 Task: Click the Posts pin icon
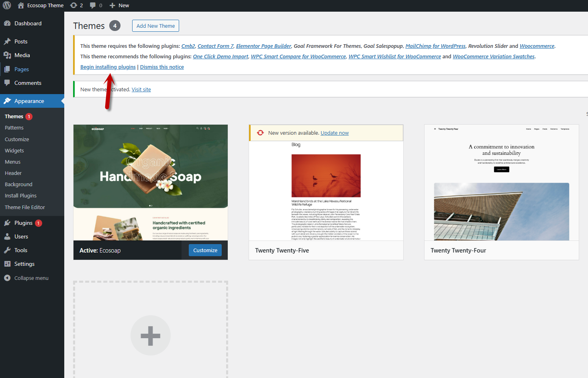click(x=7, y=41)
